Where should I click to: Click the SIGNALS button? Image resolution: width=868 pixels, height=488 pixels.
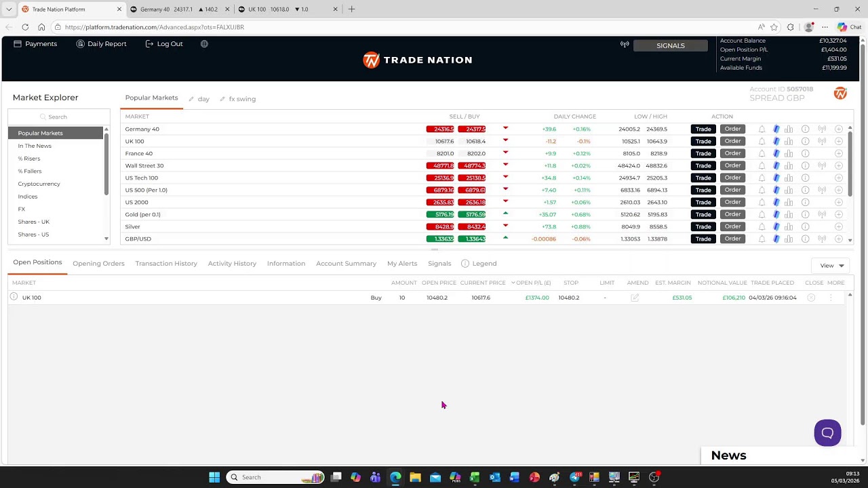click(670, 45)
